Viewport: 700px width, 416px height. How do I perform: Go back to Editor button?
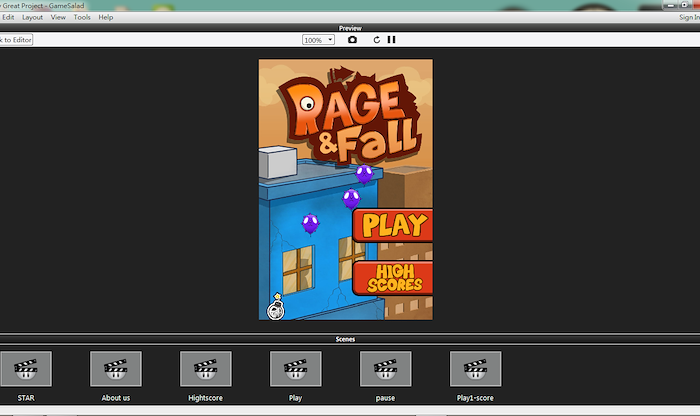coord(16,40)
